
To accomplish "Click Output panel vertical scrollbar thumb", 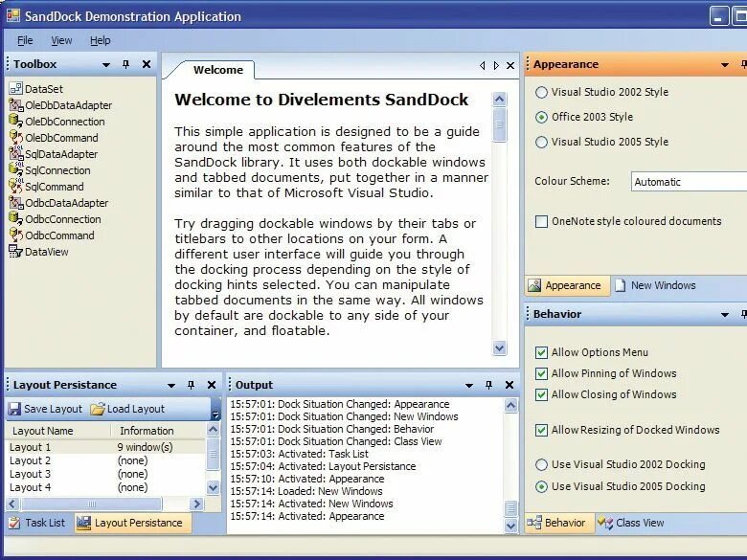I will (510, 508).
